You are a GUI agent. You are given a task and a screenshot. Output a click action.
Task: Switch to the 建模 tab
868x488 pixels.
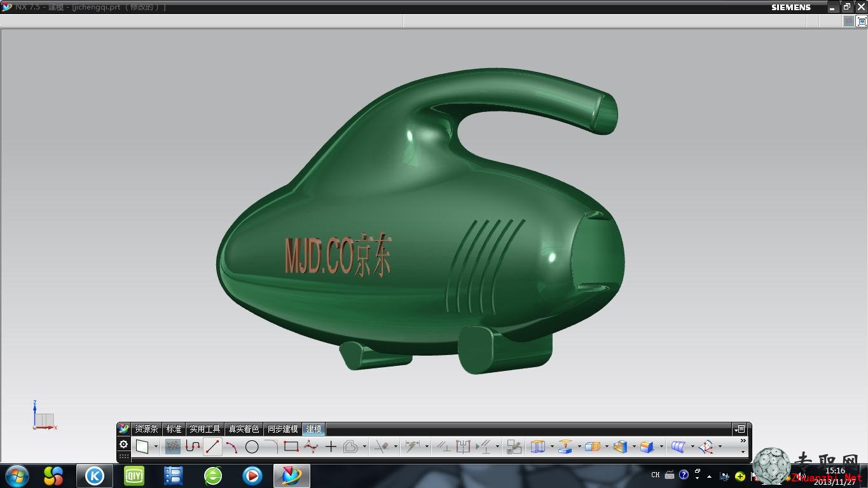(313, 429)
